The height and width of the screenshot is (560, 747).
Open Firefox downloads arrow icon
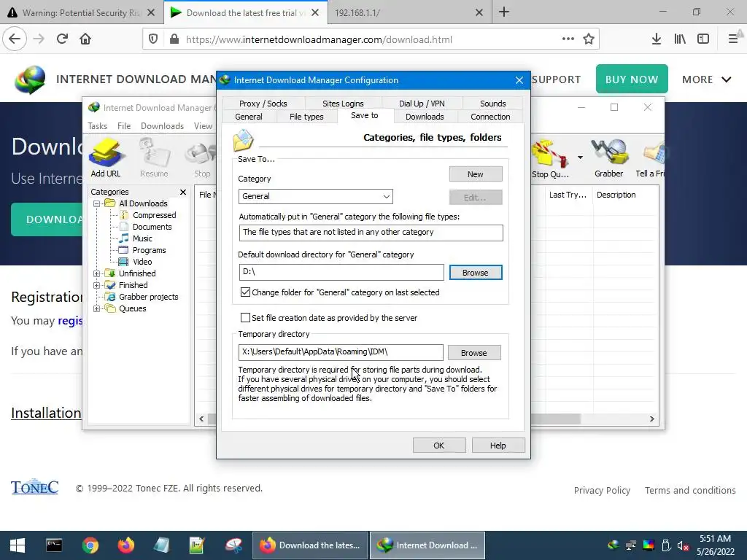tap(657, 39)
